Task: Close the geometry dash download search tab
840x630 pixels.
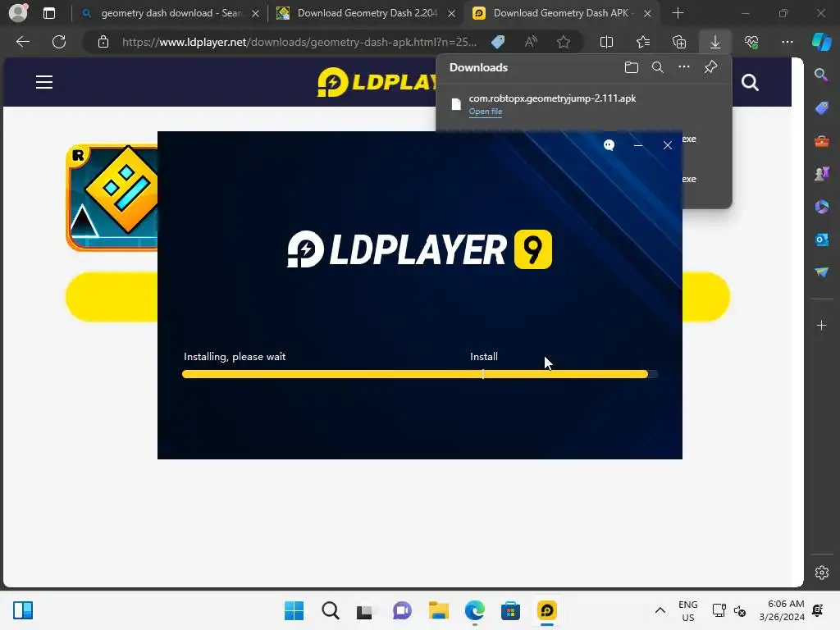Action: [x=256, y=13]
